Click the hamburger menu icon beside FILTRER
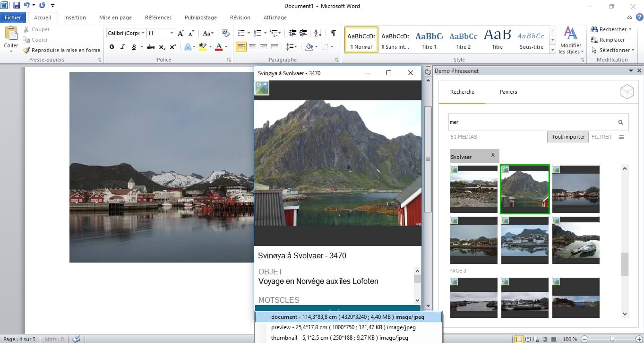Image resolution: width=644 pixels, height=343 pixels. pyautogui.click(x=621, y=137)
